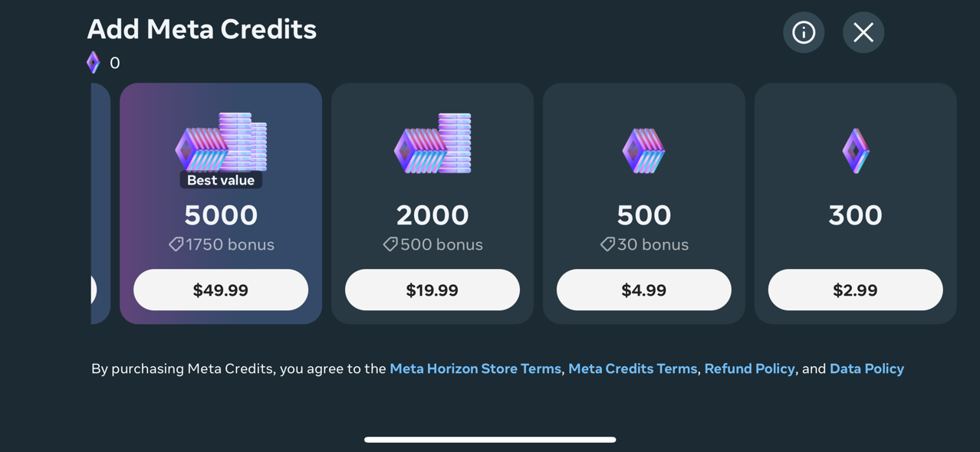Tap the 2000 credits coin stack icon
This screenshot has height=452, width=980.
pyautogui.click(x=432, y=143)
